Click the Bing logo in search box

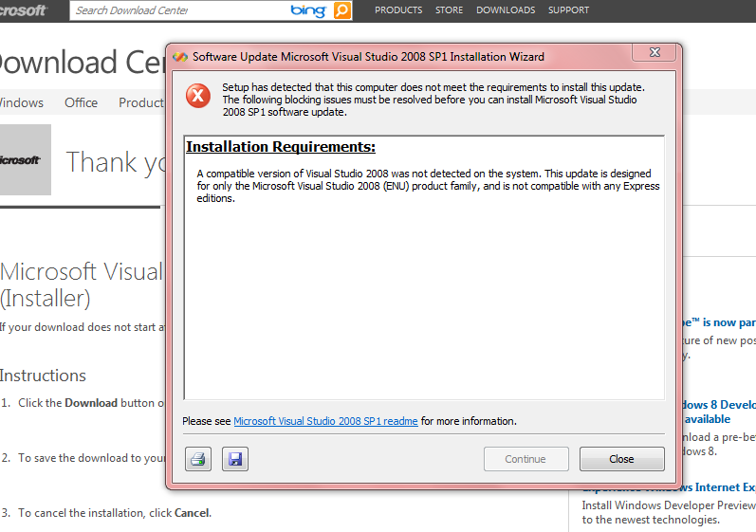coord(308,10)
